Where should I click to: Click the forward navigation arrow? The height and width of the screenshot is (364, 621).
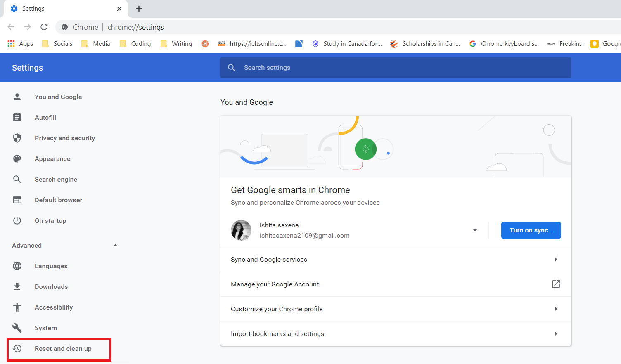[28, 27]
